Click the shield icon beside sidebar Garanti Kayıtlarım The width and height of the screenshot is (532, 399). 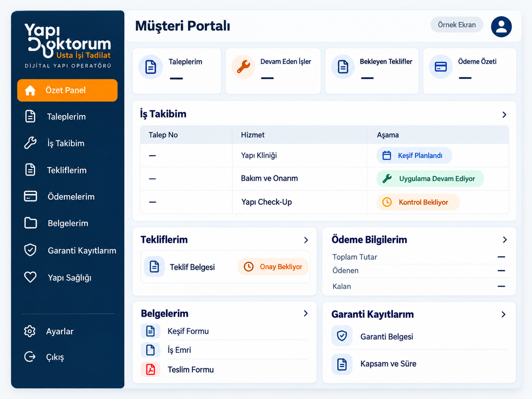[x=30, y=250]
